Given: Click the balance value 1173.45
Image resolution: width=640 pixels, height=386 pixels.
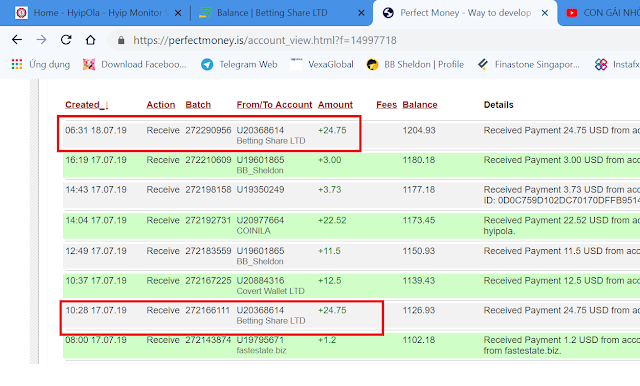Looking at the screenshot, I should point(419,220).
